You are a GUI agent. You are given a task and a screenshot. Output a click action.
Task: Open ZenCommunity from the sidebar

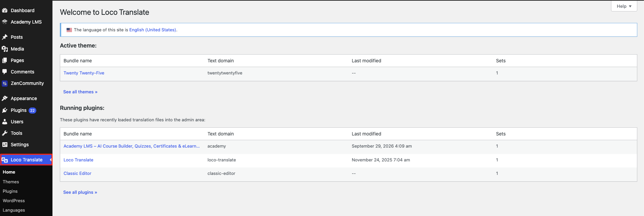27,83
